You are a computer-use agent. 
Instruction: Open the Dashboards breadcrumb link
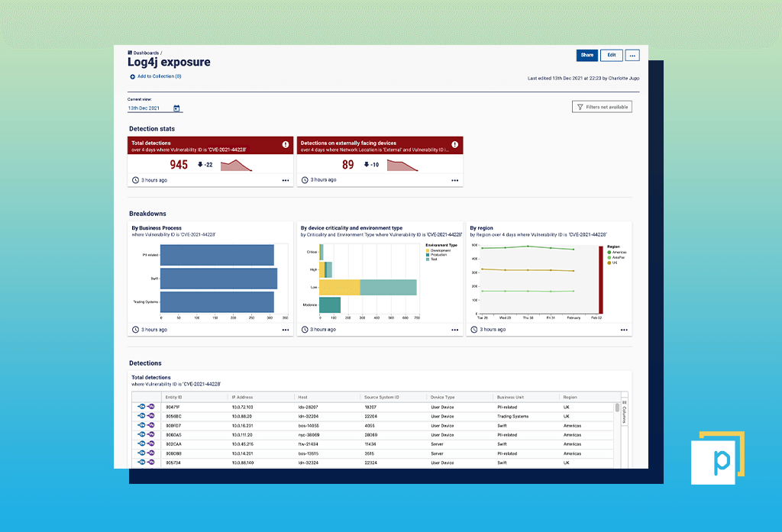click(146, 53)
